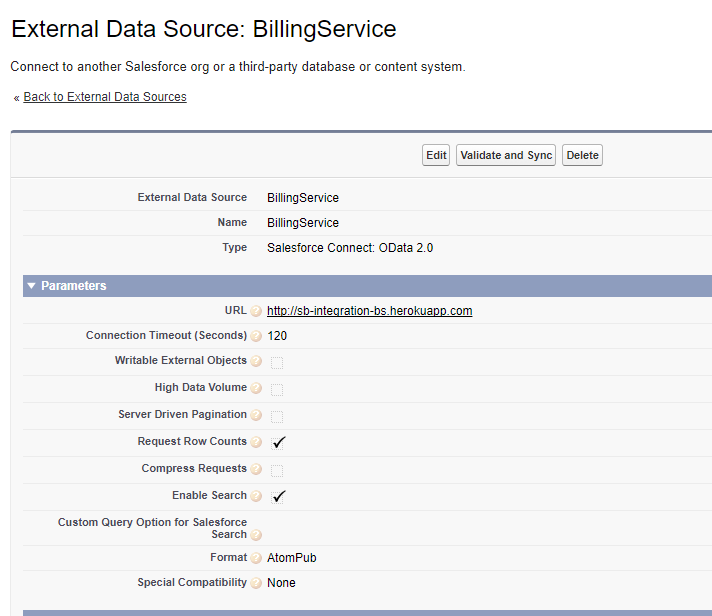Show help for Special Compatibility
This screenshot has width=712, height=616.
pyautogui.click(x=256, y=583)
